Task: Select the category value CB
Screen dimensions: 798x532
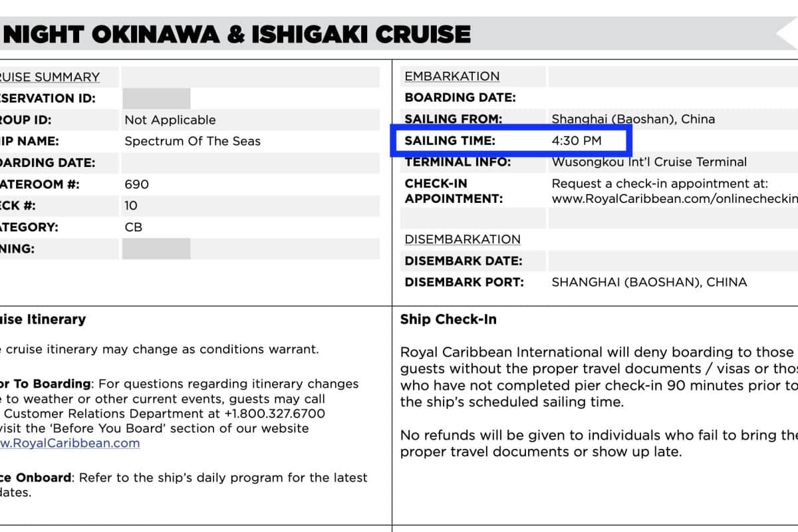Action: click(x=133, y=227)
